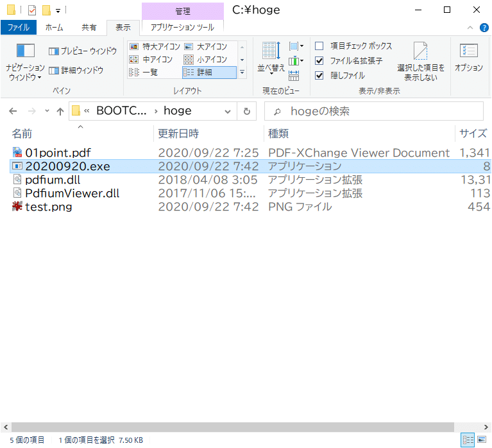Select the file test.png
The height and width of the screenshot is (448, 492).
(x=49, y=207)
